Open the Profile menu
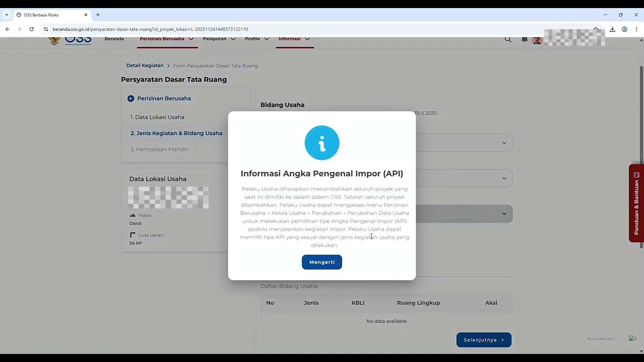This screenshot has width=644, height=362. coord(253,39)
